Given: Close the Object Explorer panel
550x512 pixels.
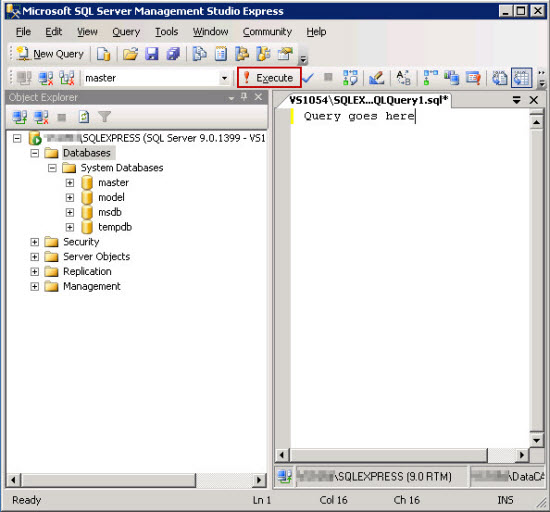Looking at the screenshot, I should 259,97.
